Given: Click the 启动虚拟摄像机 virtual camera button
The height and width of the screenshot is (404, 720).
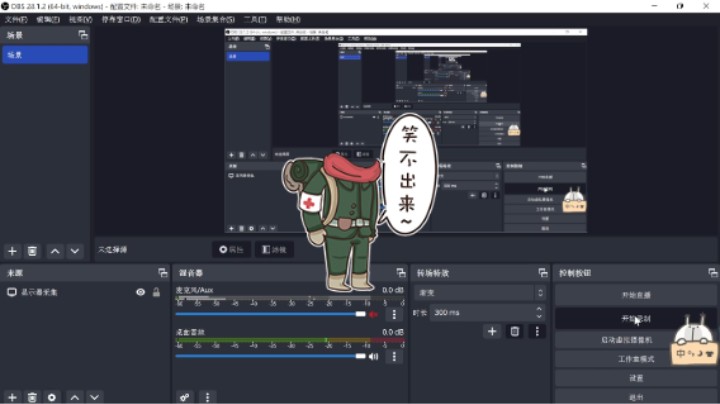Looking at the screenshot, I should (x=627, y=340).
